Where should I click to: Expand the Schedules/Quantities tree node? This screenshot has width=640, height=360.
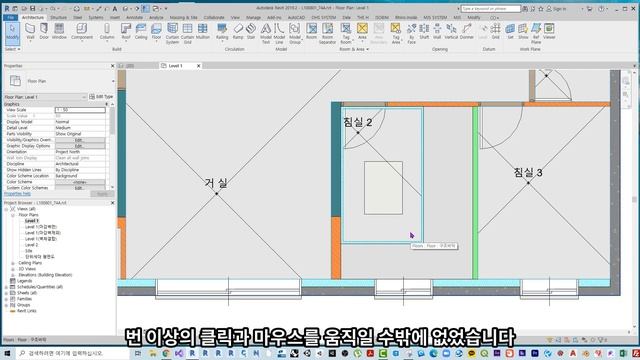click(7, 287)
